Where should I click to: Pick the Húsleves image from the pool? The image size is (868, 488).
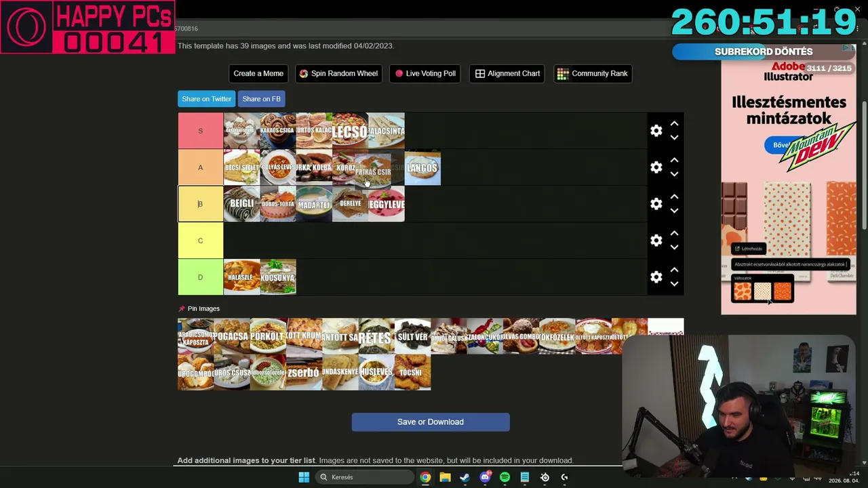pos(376,372)
